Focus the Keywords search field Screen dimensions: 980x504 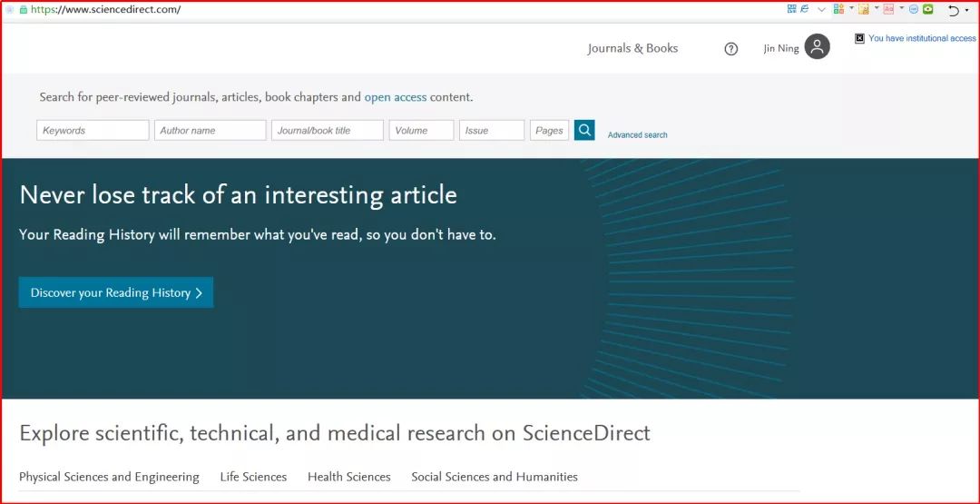93,130
